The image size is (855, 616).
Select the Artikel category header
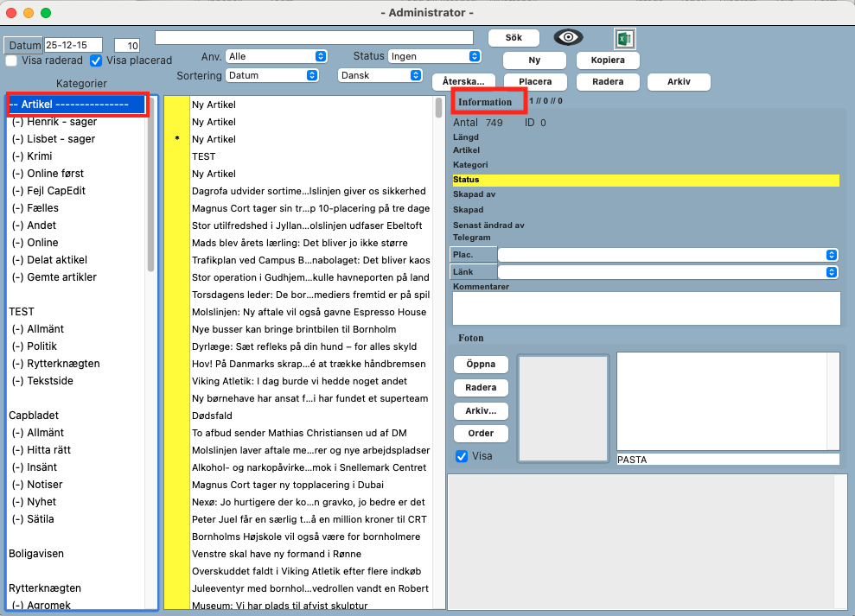(78, 105)
